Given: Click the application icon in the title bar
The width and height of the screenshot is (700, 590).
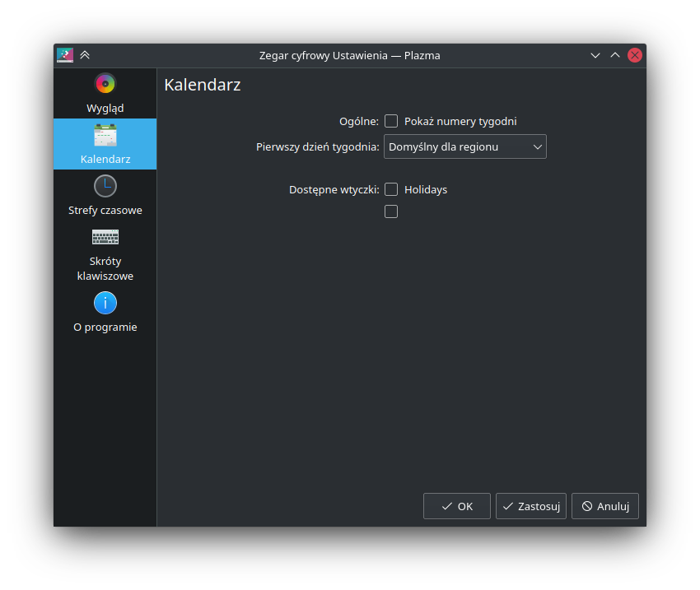Looking at the screenshot, I should pyautogui.click(x=65, y=55).
